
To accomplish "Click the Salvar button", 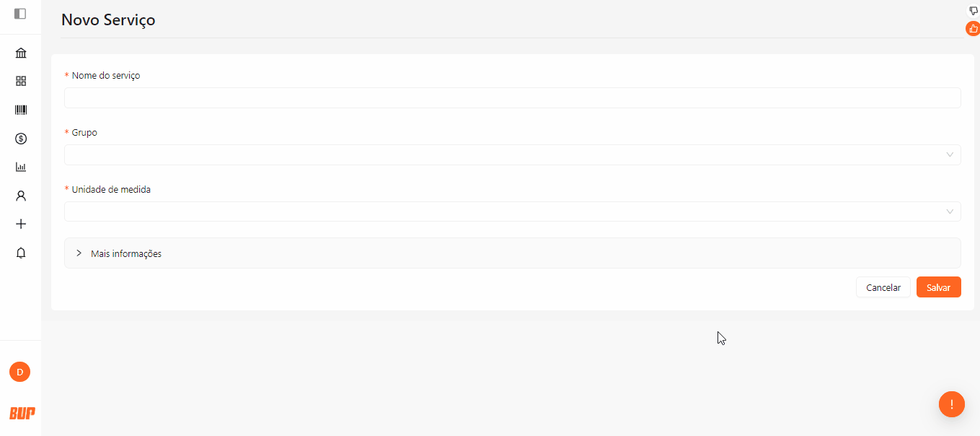I will (x=939, y=287).
